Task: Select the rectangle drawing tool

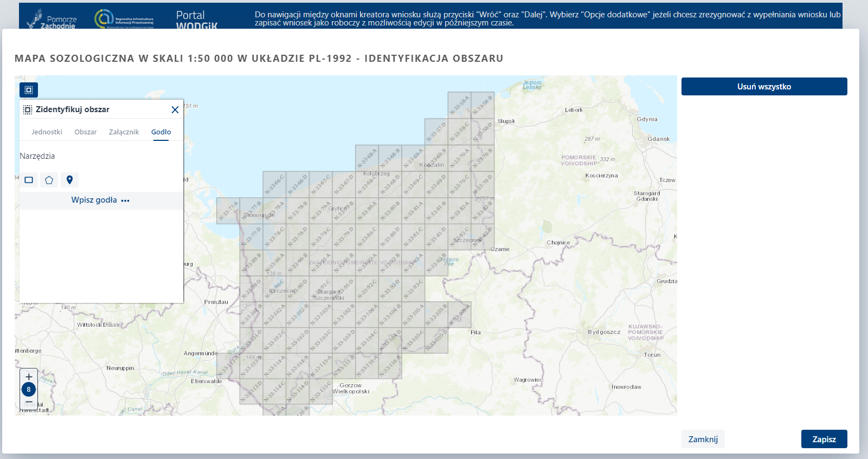Action: click(x=29, y=180)
